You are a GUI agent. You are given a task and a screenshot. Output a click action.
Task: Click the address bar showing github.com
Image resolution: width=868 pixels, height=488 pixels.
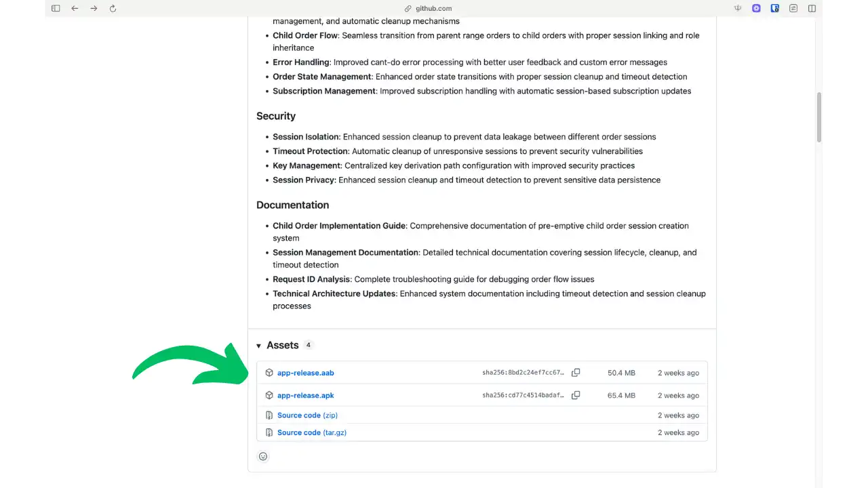click(433, 8)
